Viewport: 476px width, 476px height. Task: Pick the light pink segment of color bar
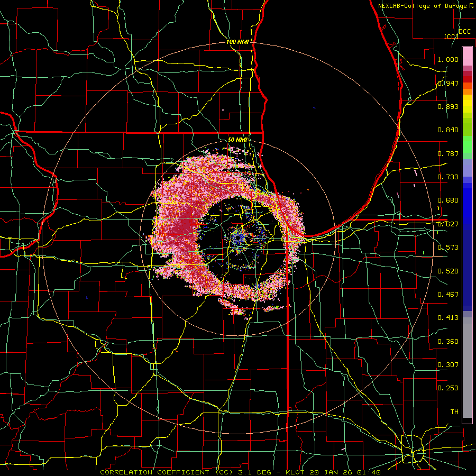click(x=467, y=56)
